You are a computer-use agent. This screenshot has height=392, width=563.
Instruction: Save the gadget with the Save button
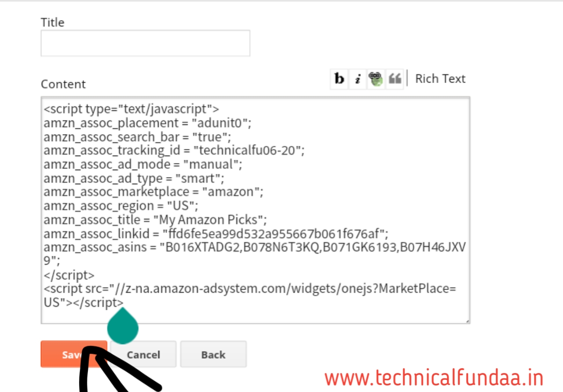point(74,354)
